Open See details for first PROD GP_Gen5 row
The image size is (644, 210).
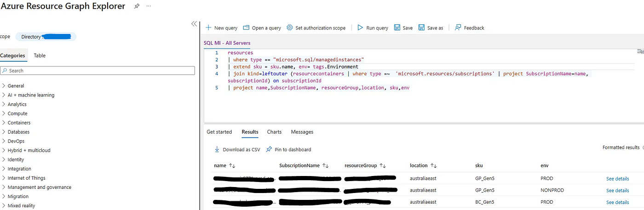[x=617, y=179]
